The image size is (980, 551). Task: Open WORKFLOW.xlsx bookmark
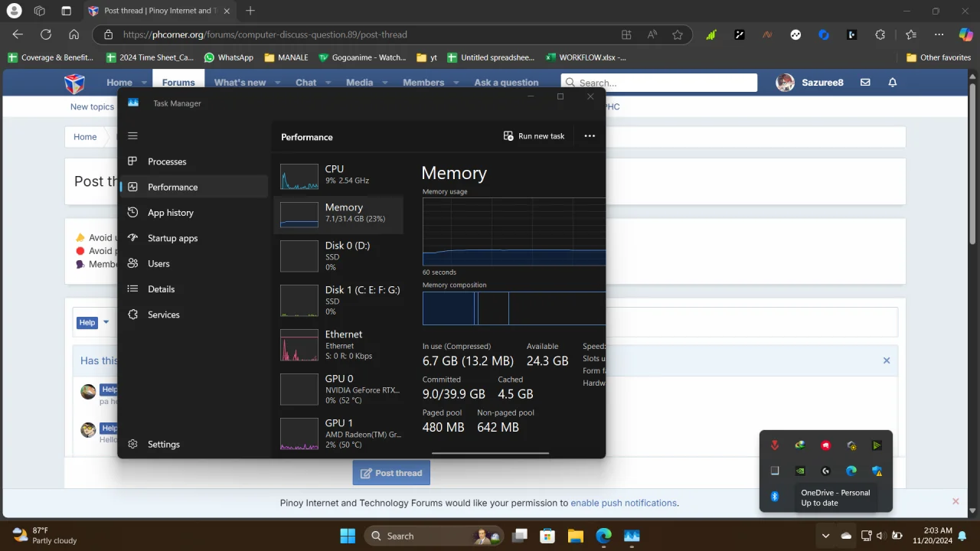[586, 57]
